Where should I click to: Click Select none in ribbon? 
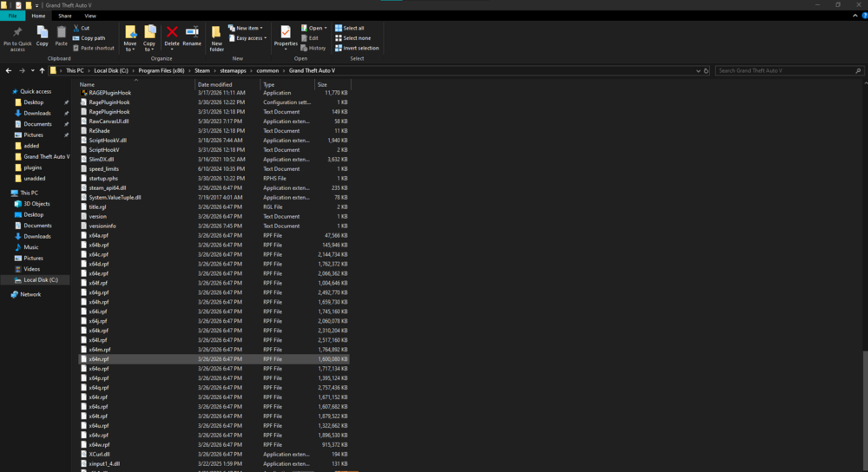point(352,38)
